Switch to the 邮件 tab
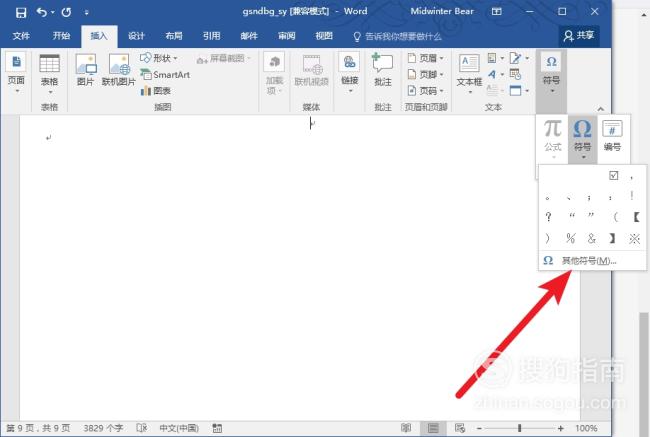650x437 pixels. point(249,36)
